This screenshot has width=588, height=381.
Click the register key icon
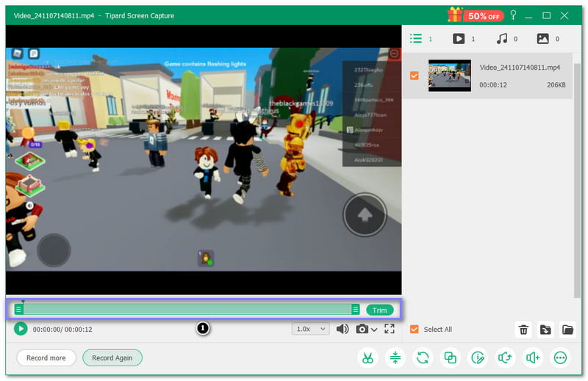click(513, 15)
